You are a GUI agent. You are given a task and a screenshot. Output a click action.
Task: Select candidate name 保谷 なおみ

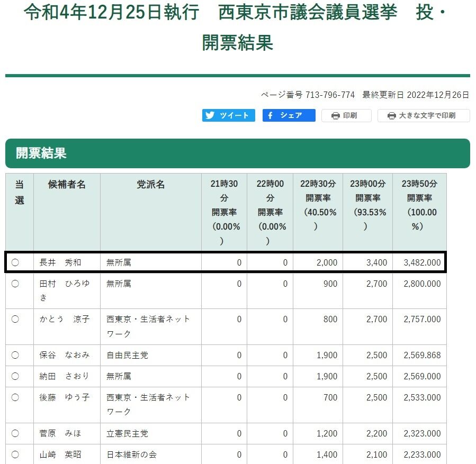[65, 355]
